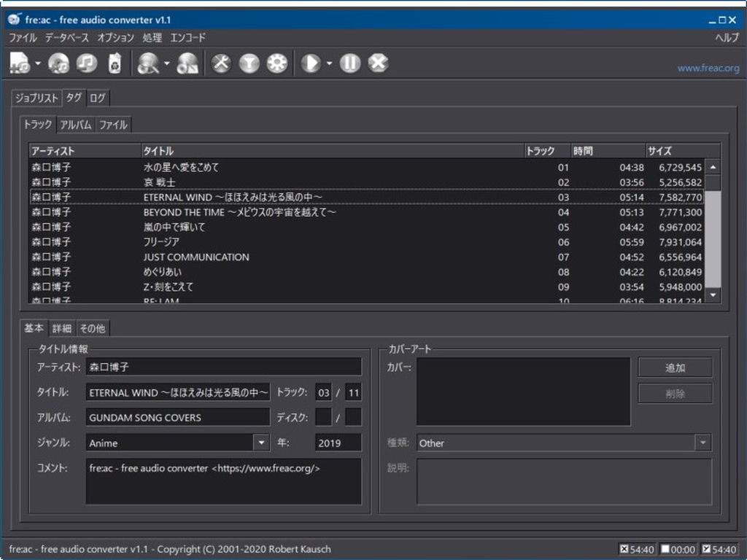The image size is (747, 560).
Task: Open the www.freac.org link
Action: pyautogui.click(x=708, y=68)
